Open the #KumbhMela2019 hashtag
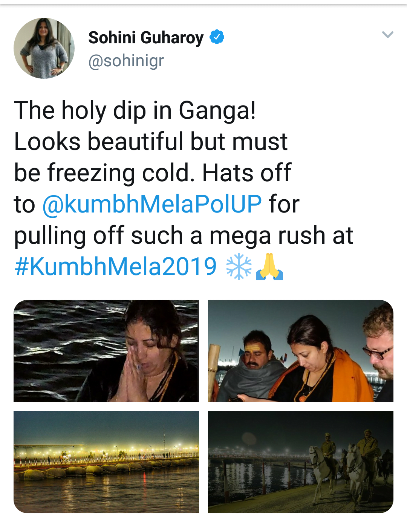407x532 pixels. [116, 267]
